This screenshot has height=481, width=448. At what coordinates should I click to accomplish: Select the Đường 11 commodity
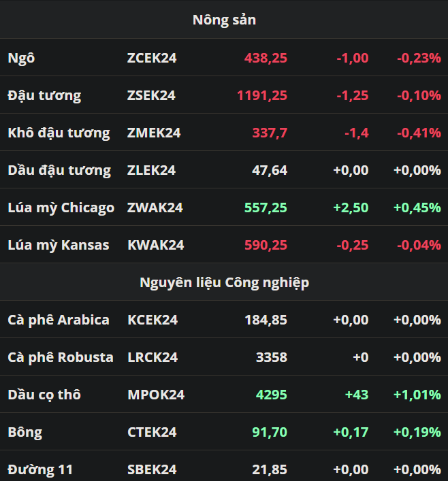40,469
